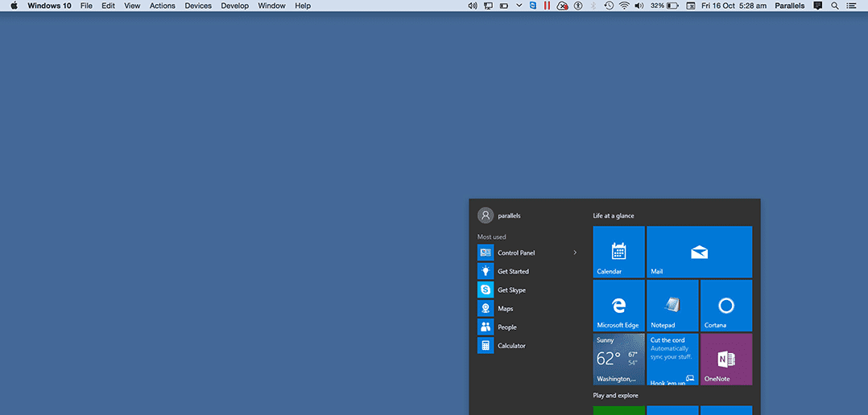Open Maps from the Most used list
Image resolution: width=868 pixels, height=415 pixels.
(527, 308)
